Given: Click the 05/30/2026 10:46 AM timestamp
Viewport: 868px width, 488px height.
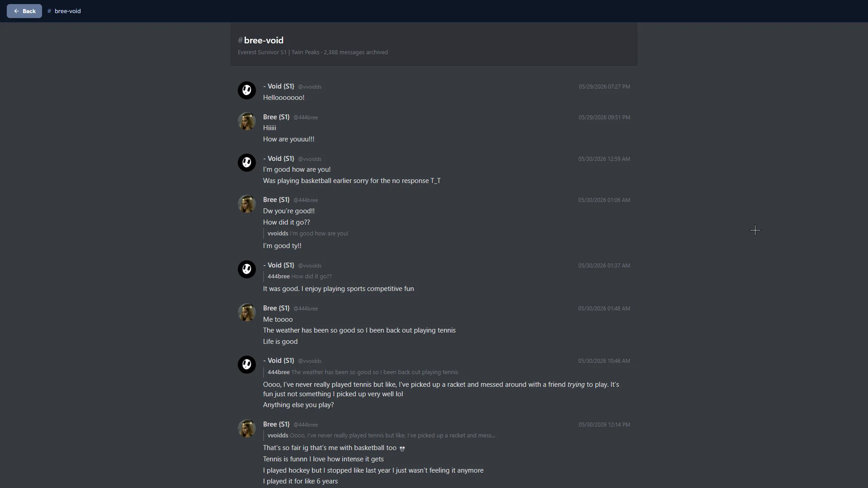Looking at the screenshot, I should (x=604, y=361).
